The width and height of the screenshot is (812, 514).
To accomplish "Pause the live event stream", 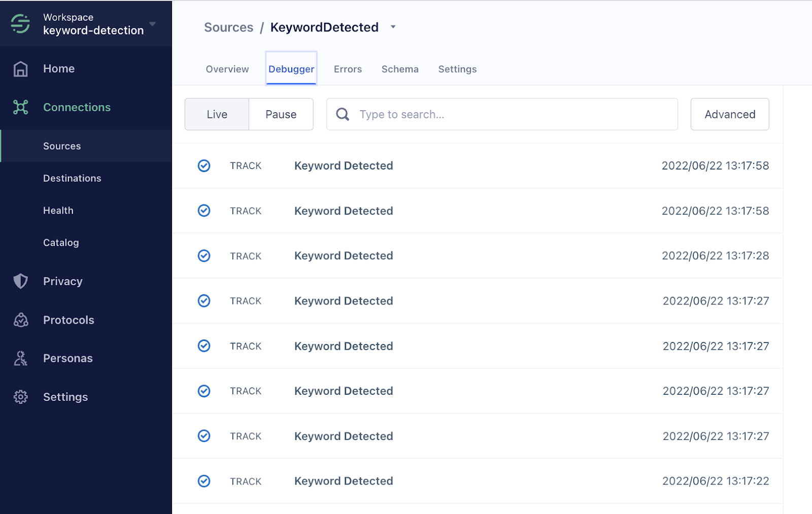I will [x=281, y=114].
